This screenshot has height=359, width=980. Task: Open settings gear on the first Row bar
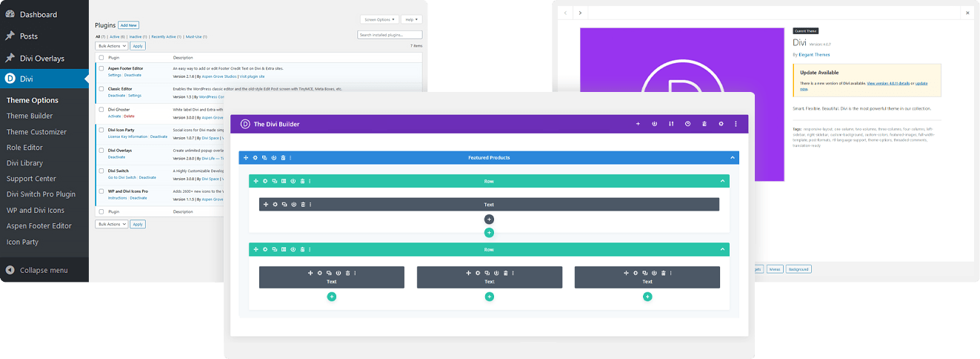pos(265,181)
